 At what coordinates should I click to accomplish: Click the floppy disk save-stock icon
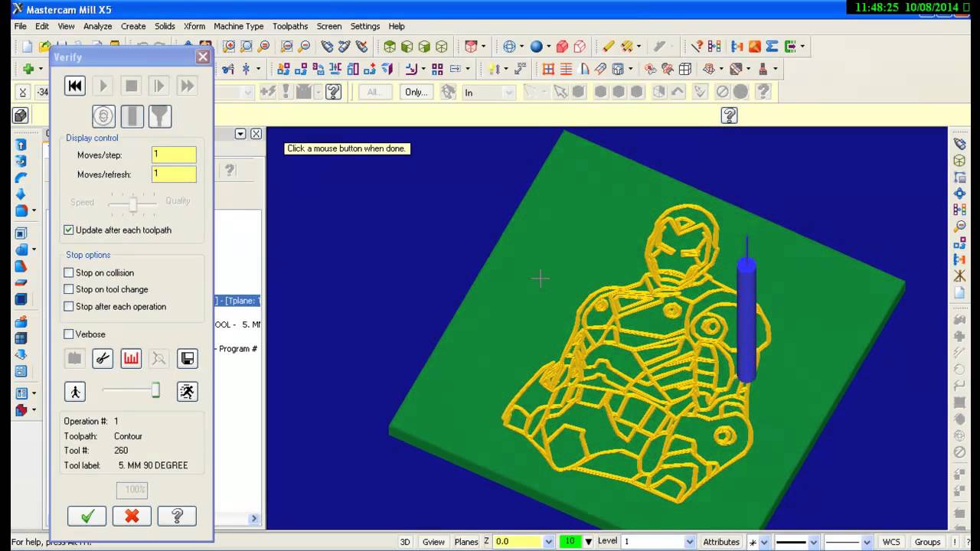tap(187, 358)
